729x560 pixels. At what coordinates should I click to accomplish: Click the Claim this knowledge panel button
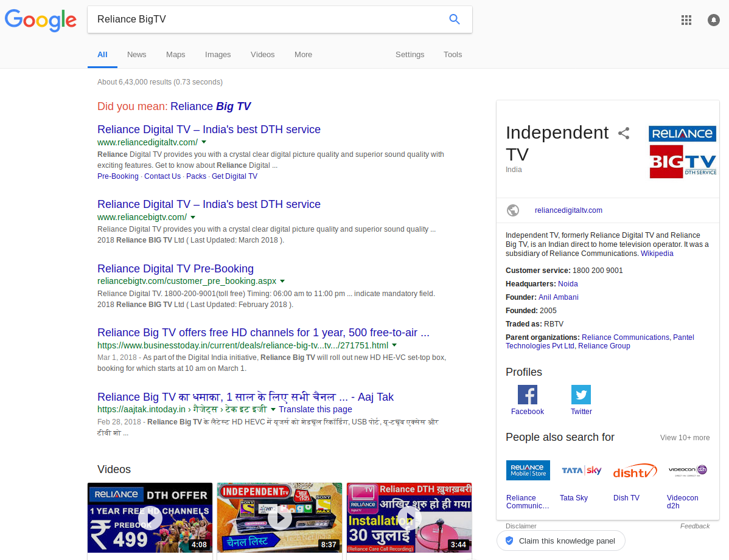pyautogui.click(x=560, y=541)
